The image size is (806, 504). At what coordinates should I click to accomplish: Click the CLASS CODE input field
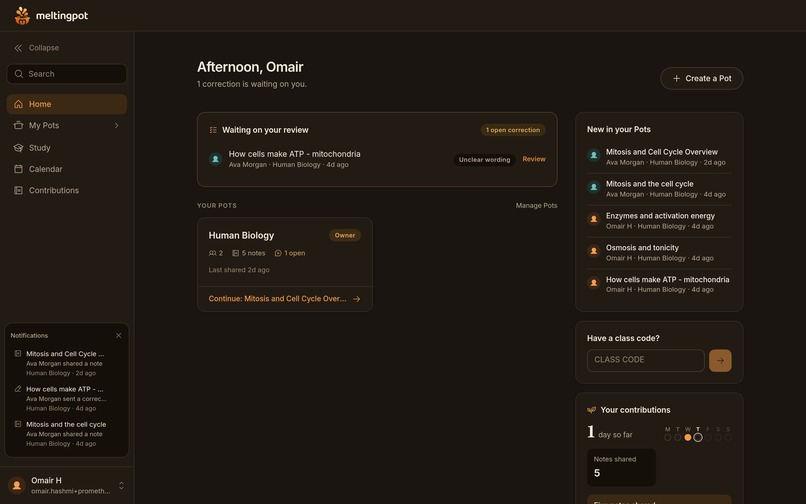646,361
